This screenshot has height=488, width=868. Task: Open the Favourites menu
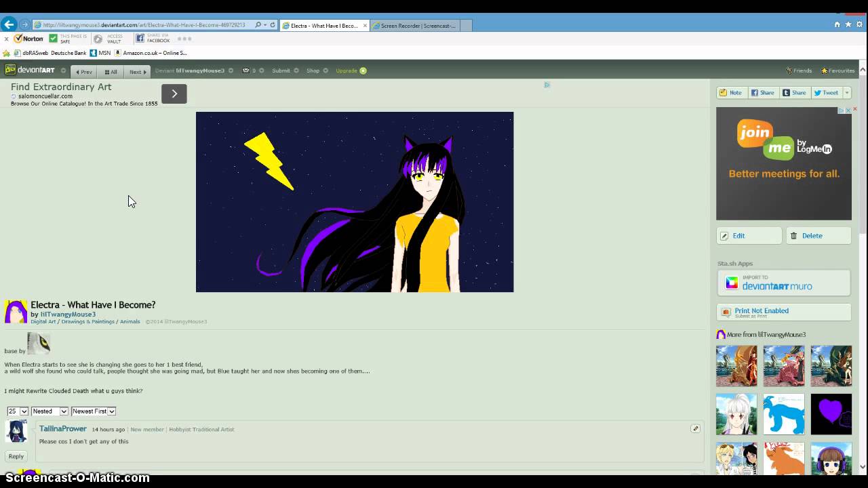pos(837,70)
